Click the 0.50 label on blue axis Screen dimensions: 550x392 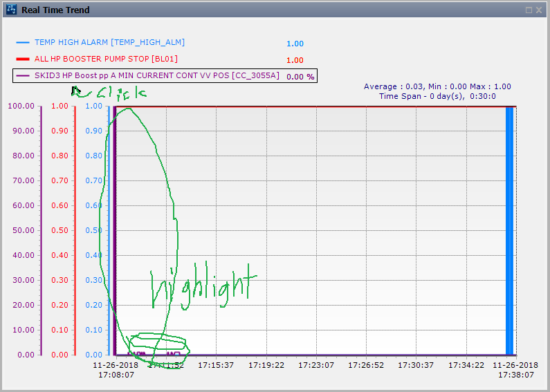[93, 230]
